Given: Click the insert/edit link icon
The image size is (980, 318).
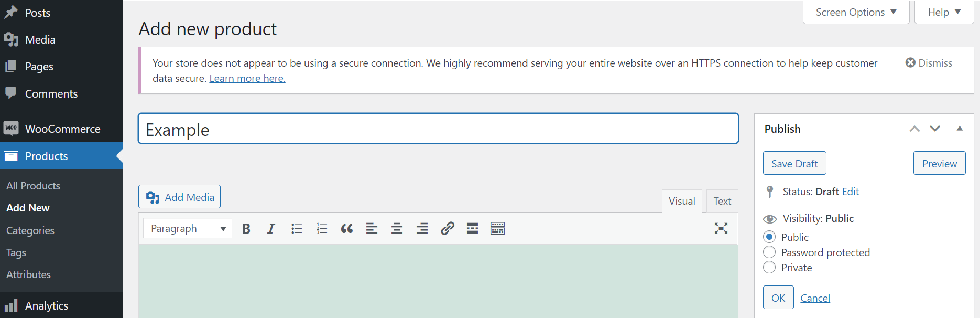Looking at the screenshot, I should (x=447, y=228).
